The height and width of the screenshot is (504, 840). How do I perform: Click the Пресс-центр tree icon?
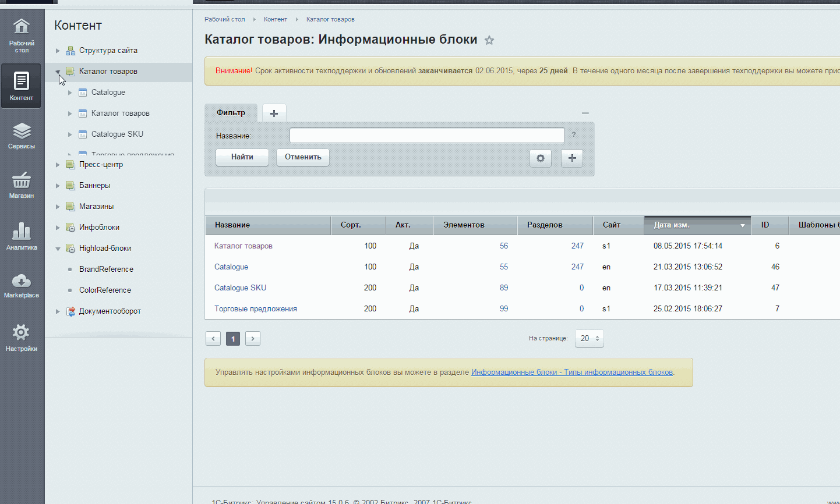[70, 165]
